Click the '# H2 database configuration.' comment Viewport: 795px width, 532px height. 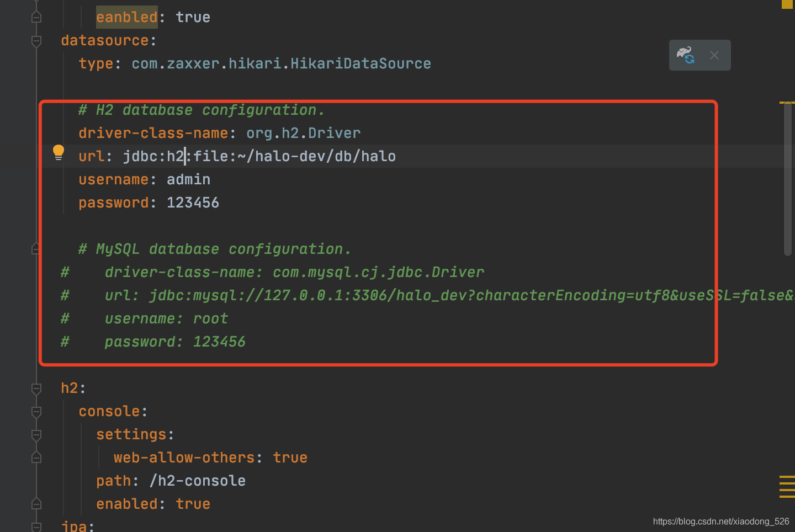(x=202, y=110)
